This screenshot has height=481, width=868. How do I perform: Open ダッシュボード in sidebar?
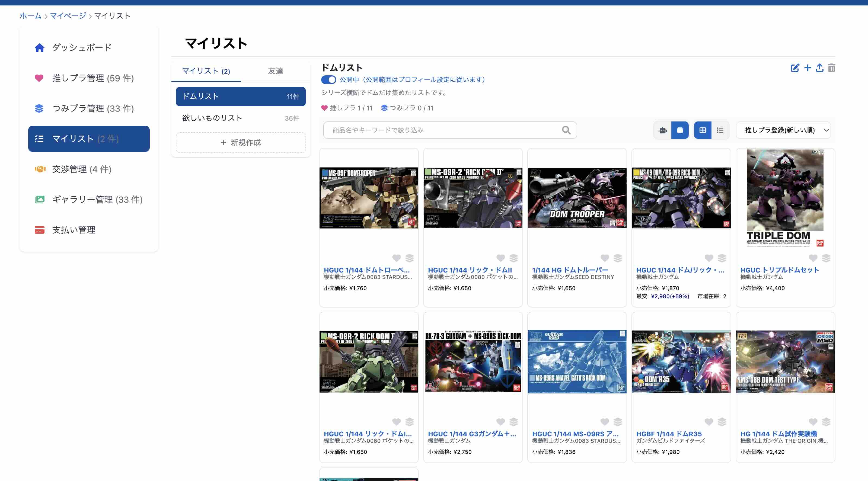[89, 48]
